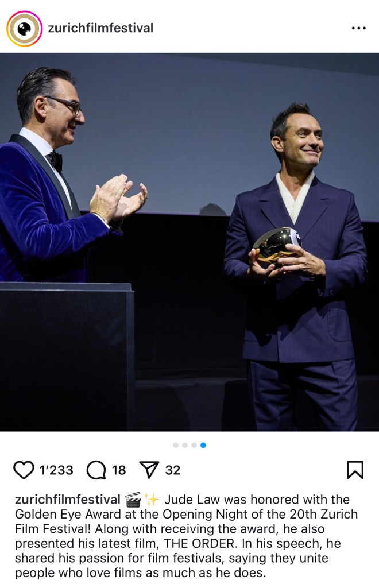
Task: Select the second carousel dot
Action: click(185, 445)
